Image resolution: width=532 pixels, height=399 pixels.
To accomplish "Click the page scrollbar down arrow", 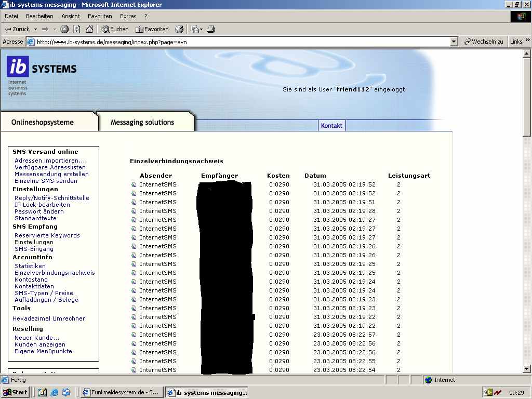I will click(526, 368).
